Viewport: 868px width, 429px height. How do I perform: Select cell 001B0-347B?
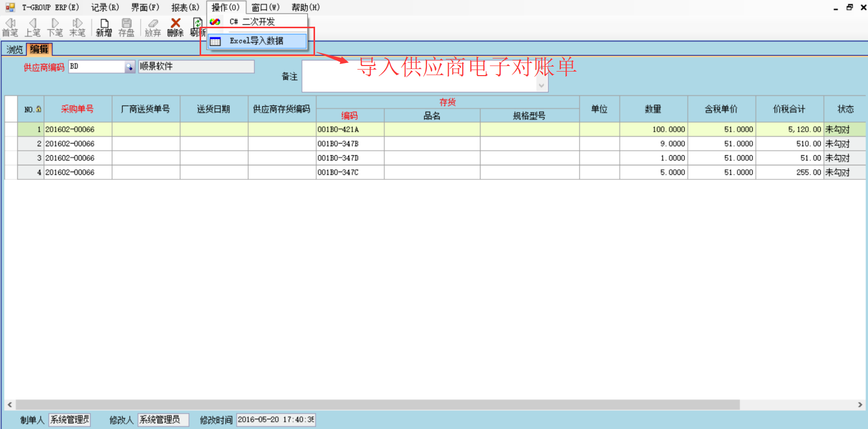coord(350,144)
